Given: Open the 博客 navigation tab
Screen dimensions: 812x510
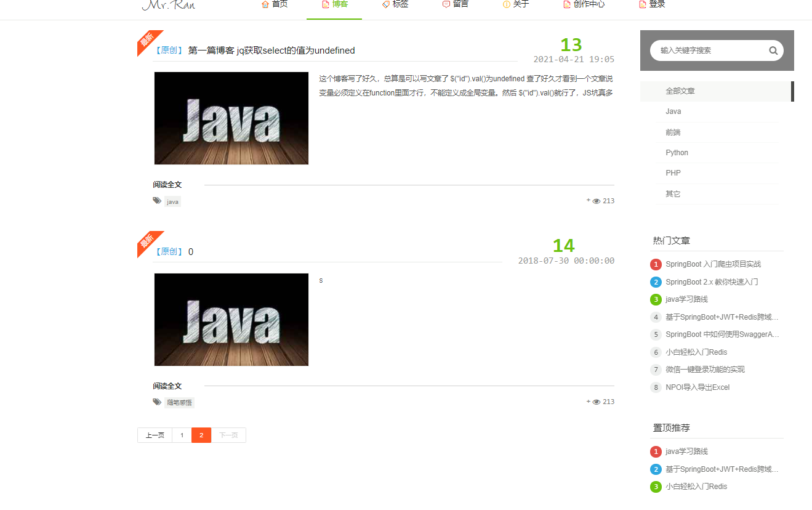Looking at the screenshot, I should tap(334, 4).
